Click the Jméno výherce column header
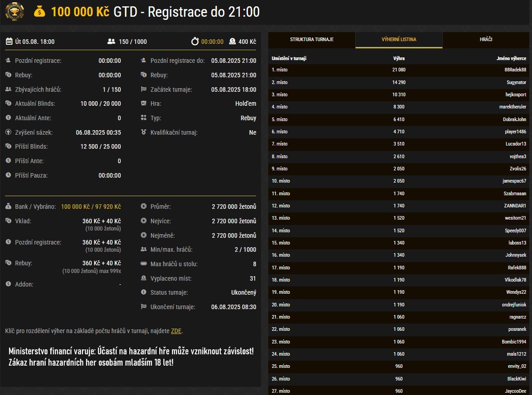This screenshot has width=532, height=395. [511, 58]
